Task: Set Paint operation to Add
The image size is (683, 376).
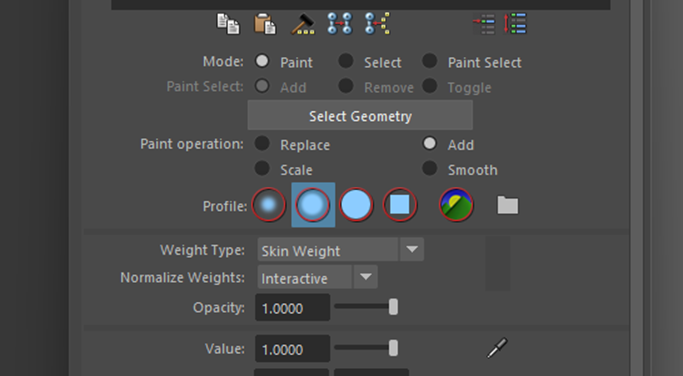Action: pyautogui.click(x=429, y=143)
